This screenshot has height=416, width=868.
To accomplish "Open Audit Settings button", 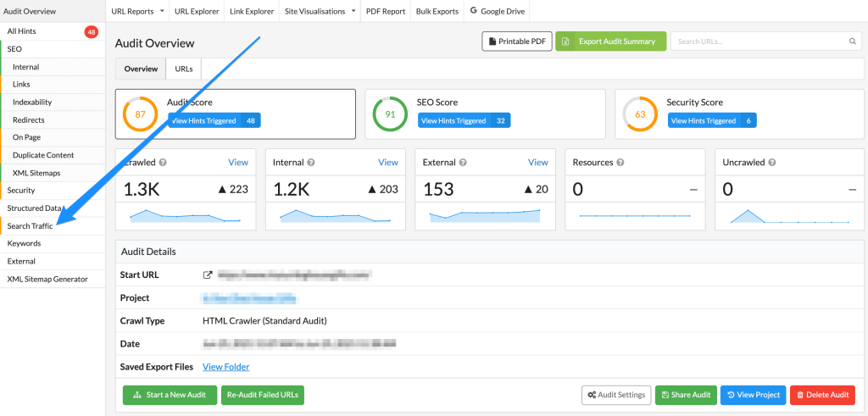I will click(616, 395).
